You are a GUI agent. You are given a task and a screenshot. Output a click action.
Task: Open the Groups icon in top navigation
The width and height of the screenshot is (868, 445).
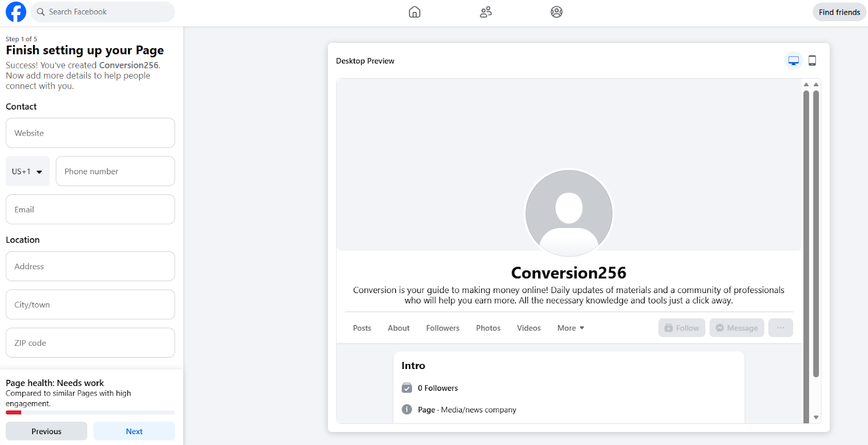pyautogui.click(x=556, y=12)
